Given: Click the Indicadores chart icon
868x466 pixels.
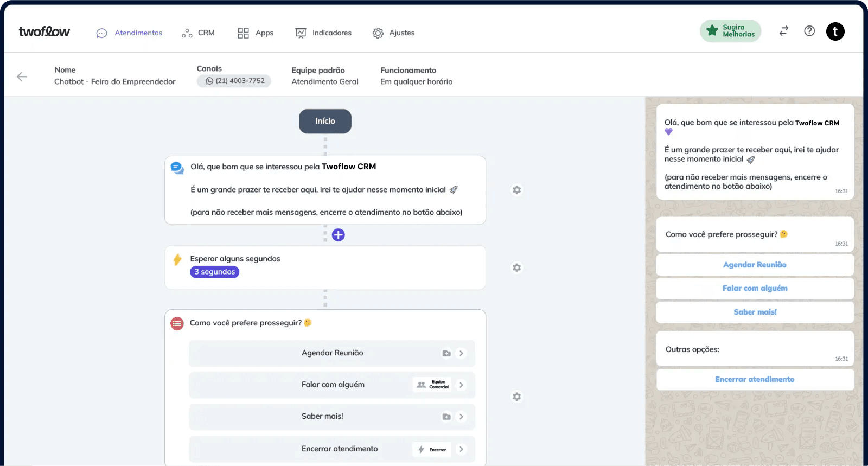Looking at the screenshot, I should [301, 33].
